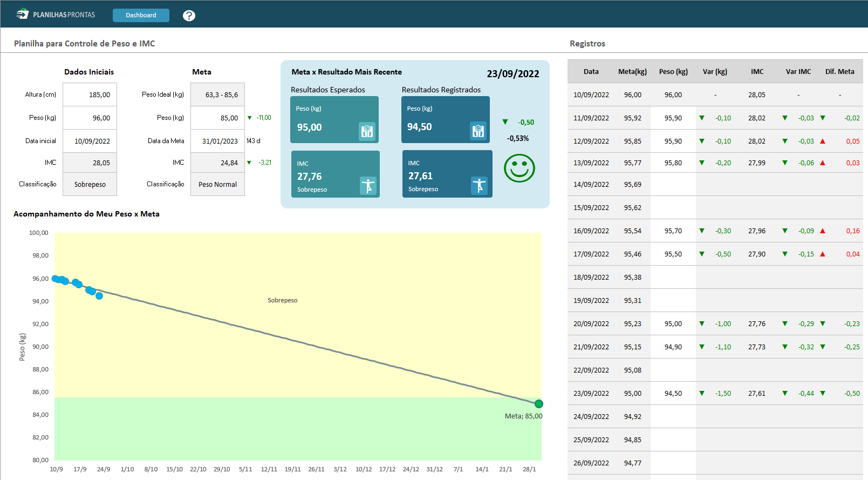Click the Planilhas Prontas logo
This screenshot has width=868, height=480.
(56, 15)
